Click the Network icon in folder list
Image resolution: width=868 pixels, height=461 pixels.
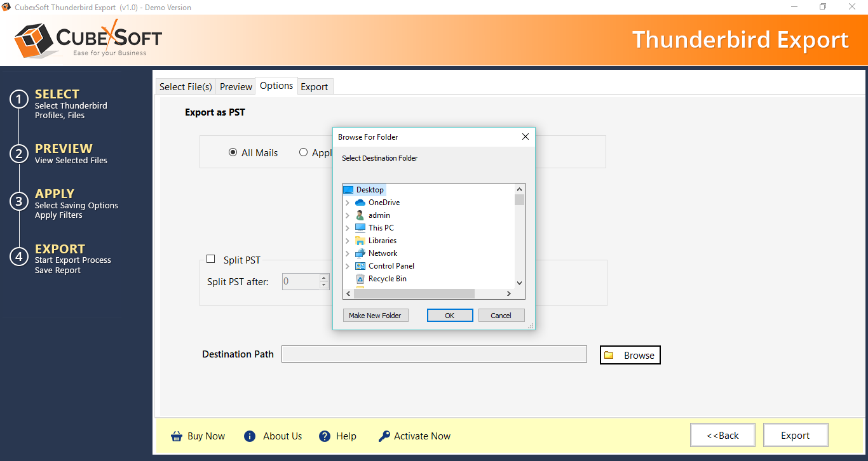click(x=360, y=253)
